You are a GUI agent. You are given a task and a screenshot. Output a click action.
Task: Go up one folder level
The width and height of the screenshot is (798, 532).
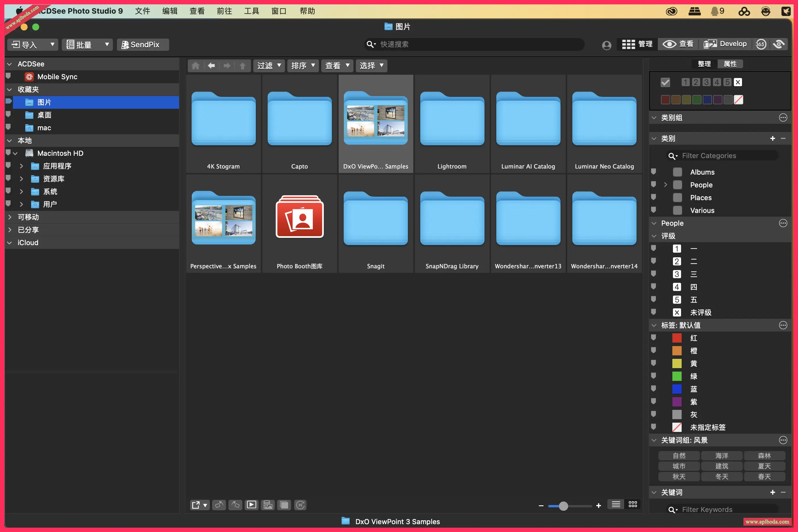[242, 66]
